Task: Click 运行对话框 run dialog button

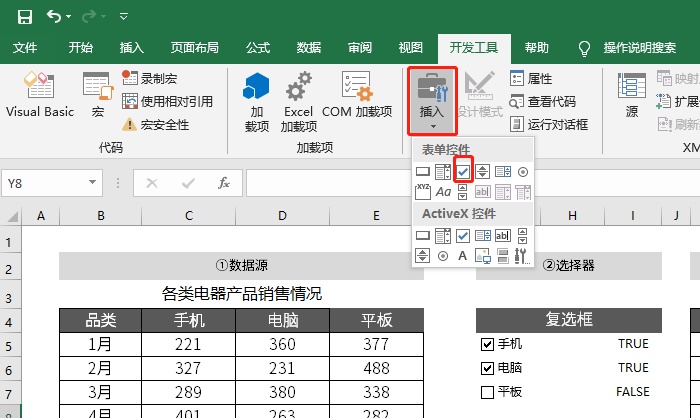Action: pyautogui.click(x=549, y=124)
